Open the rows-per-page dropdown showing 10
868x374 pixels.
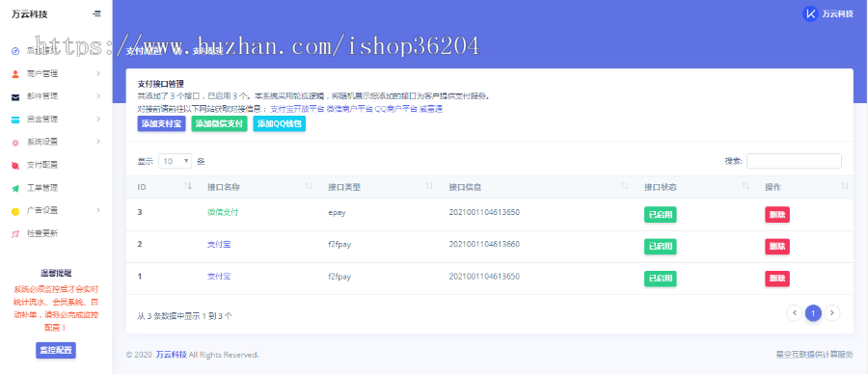175,161
